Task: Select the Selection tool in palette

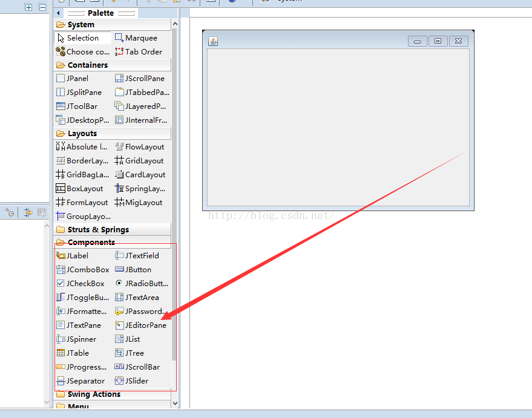Action: pyautogui.click(x=82, y=38)
